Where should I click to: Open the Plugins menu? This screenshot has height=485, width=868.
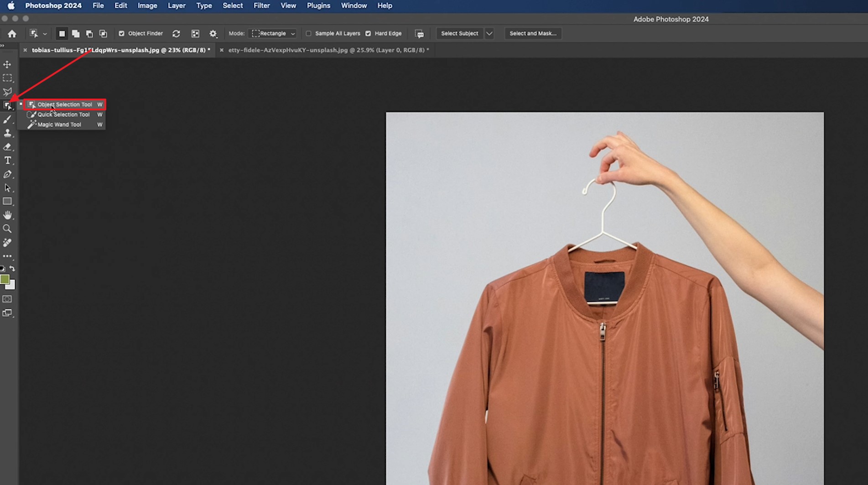[318, 5]
